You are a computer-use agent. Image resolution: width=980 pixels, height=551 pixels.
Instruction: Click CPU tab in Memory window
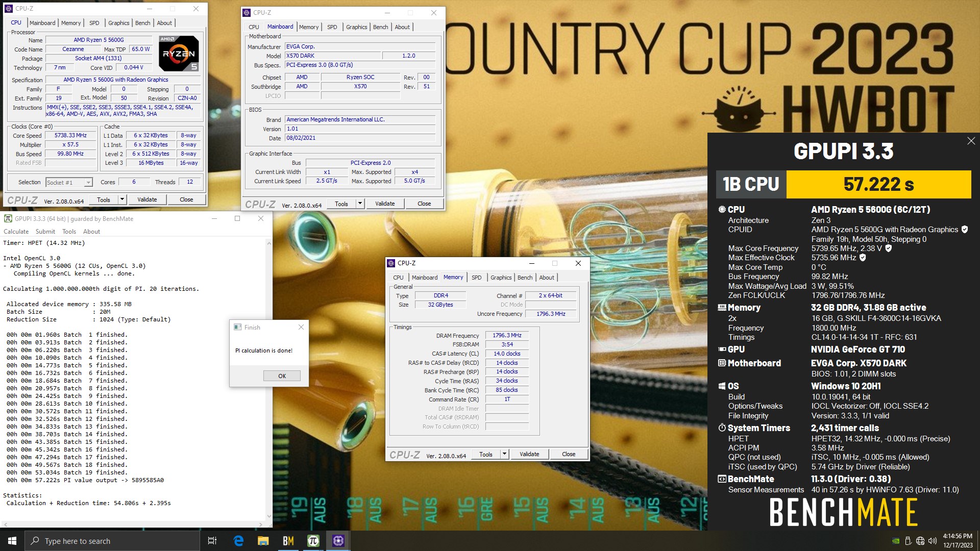pyautogui.click(x=398, y=278)
